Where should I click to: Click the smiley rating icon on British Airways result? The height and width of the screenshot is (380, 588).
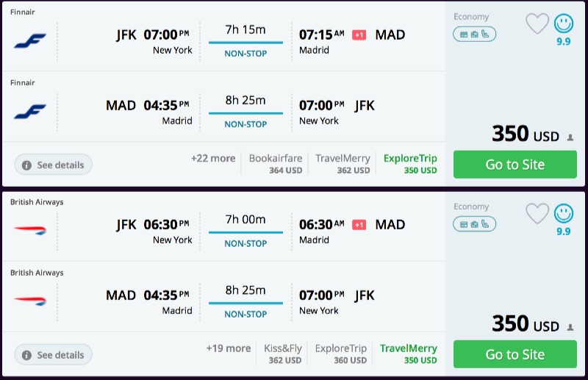[564, 214]
